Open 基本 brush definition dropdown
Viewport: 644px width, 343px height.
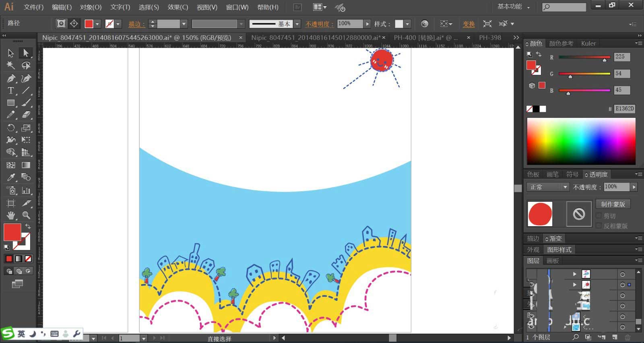coord(297,24)
